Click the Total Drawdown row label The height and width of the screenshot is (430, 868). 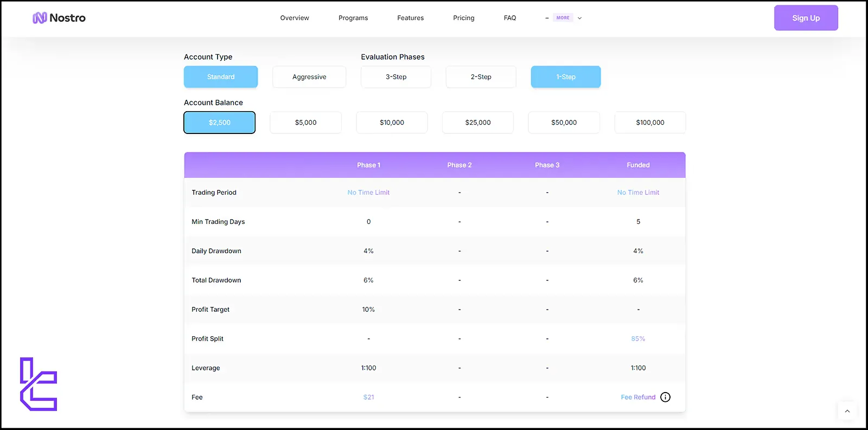(x=216, y=280)
